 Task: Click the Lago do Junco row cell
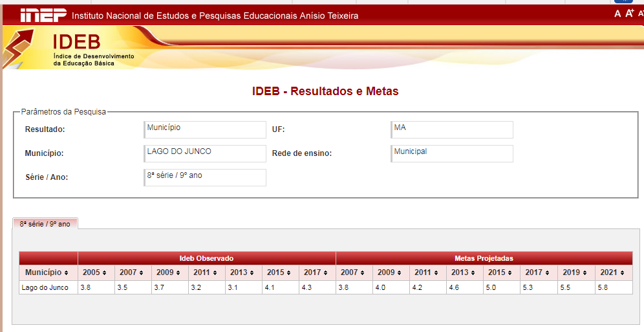pyautogui.click(x=48, y=287)
